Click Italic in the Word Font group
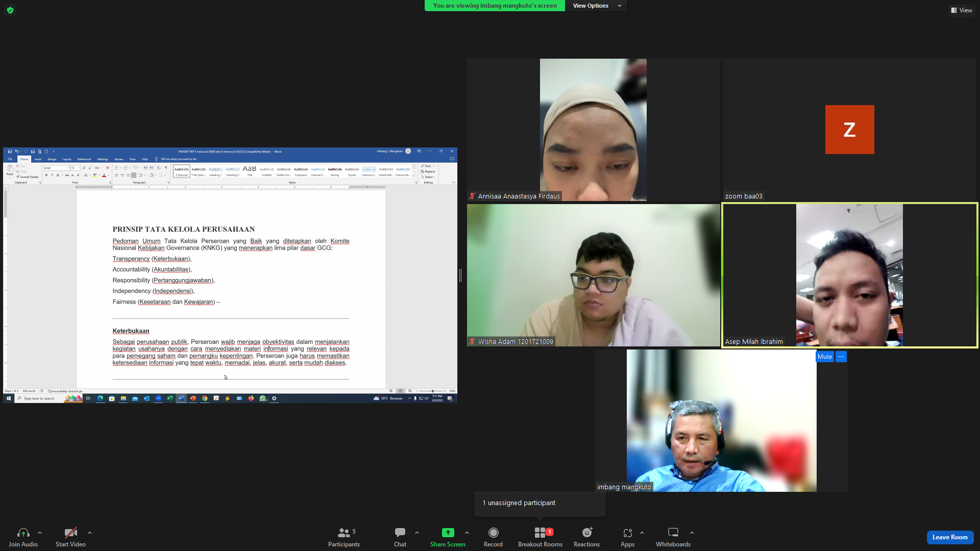This screenshot has width=980, height=551. (x=52, y=176)
